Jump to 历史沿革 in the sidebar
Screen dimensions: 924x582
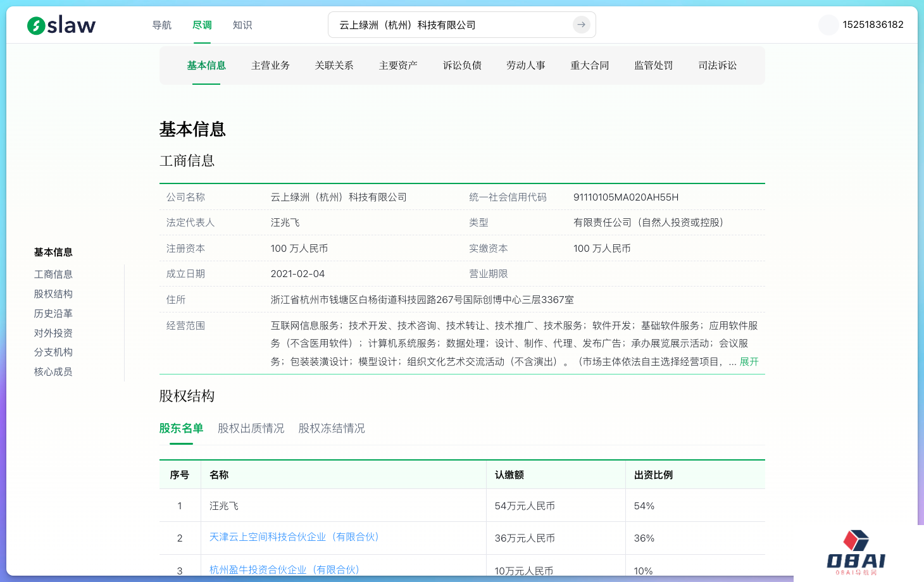pyautogui.click(x=53, y=314)
